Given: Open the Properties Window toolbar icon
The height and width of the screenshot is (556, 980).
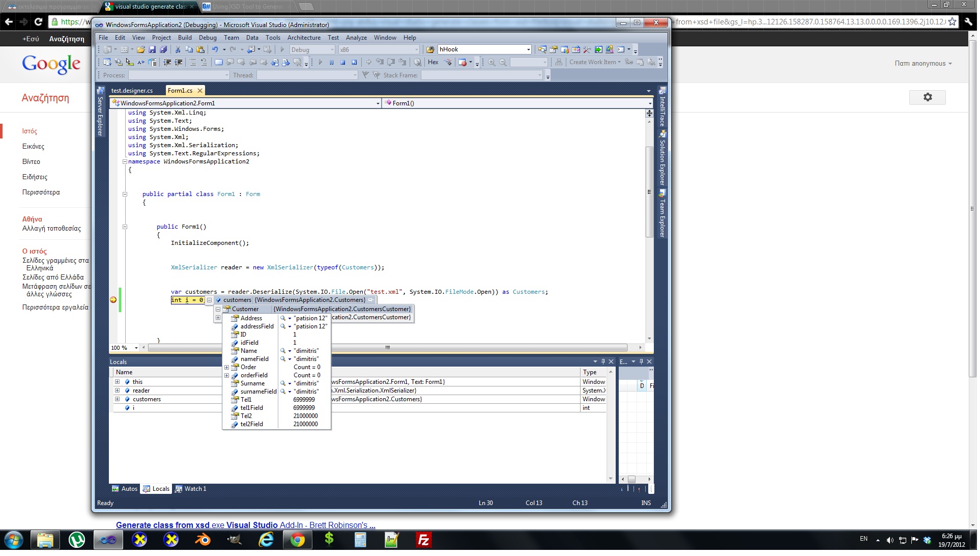Looking at the screenshot, I should [553, 49].
